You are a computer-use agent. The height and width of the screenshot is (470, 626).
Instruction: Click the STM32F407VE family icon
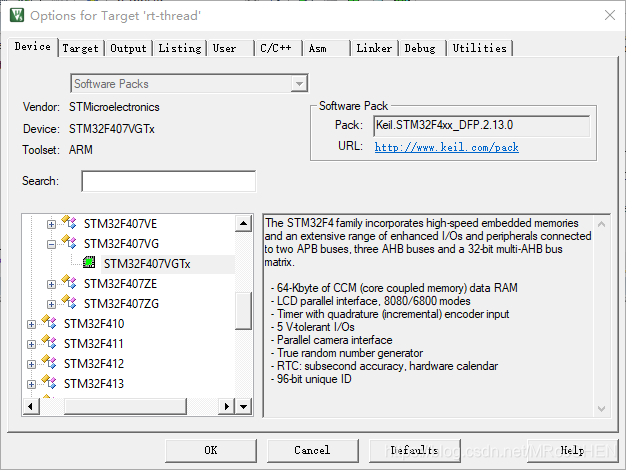pyautogui.click(x=69, y=222)
